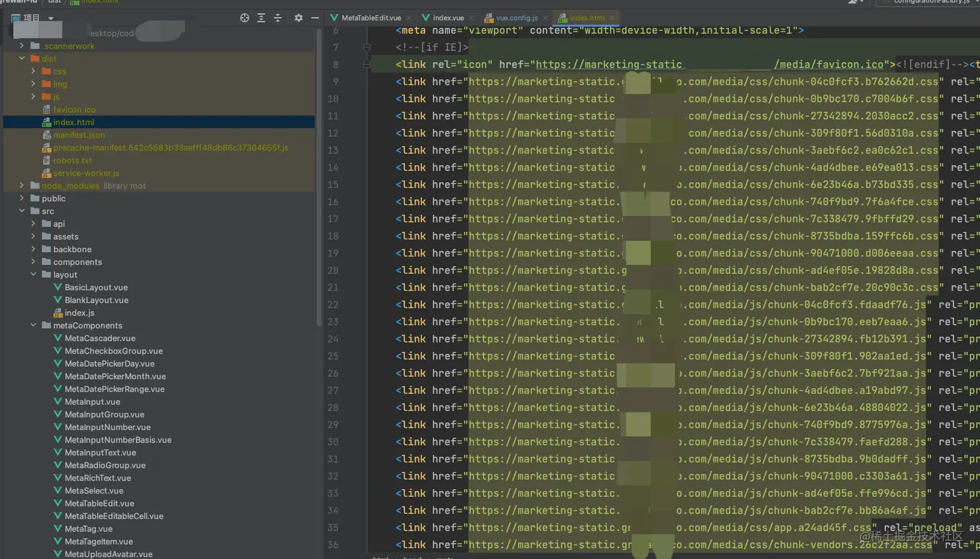Click MetaDatePickerMonth.vue in tree
The image size is (980, 559).
pos(115,376)
